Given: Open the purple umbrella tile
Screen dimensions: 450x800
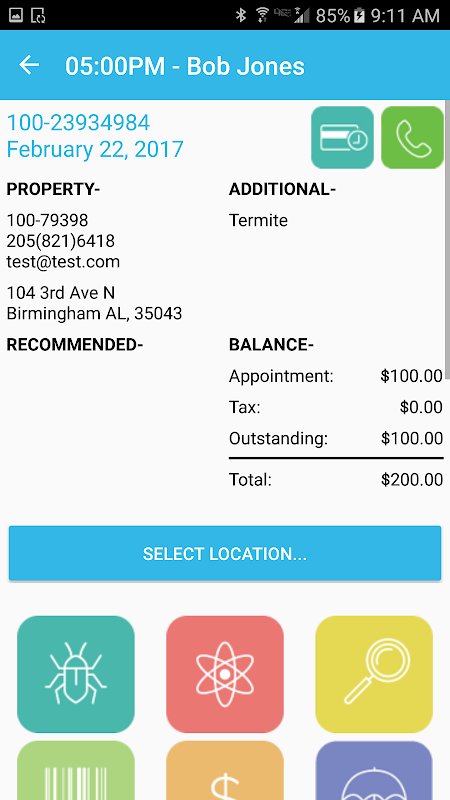Looking at the screenshot, I should click(374, 770).
